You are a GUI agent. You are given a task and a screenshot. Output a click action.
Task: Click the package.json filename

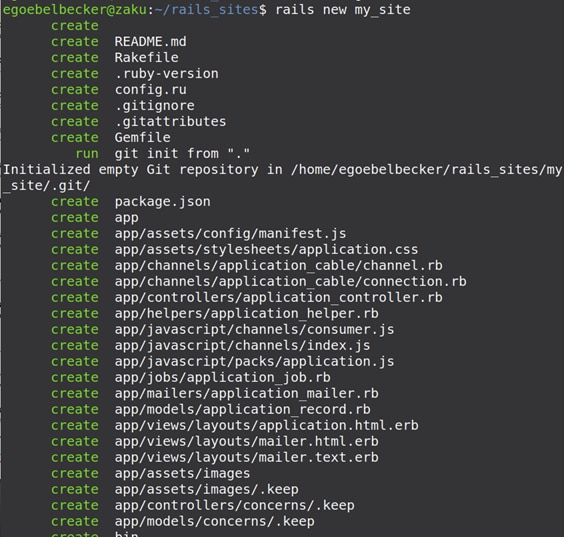[163, 202]
